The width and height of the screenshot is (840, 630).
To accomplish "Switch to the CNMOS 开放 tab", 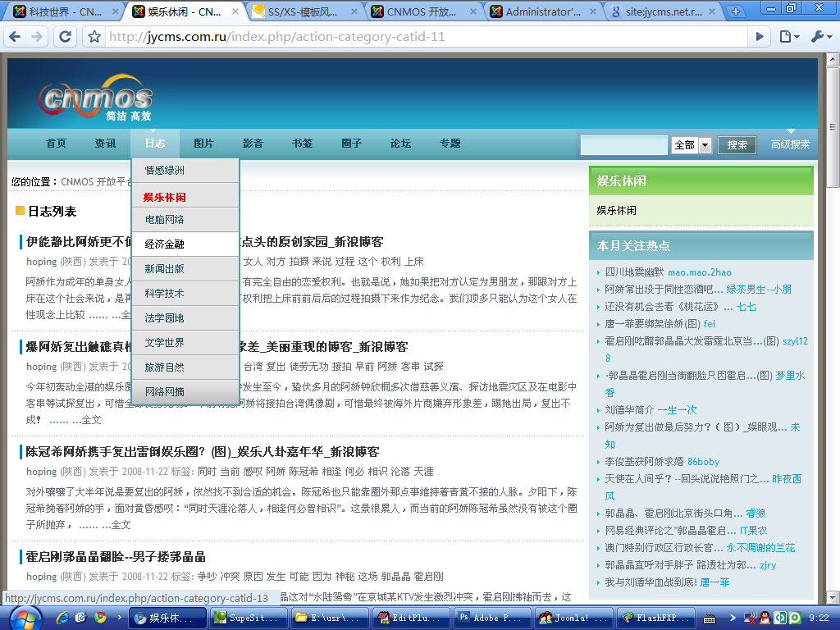I will pyautogui.click(x=422, y=11).
